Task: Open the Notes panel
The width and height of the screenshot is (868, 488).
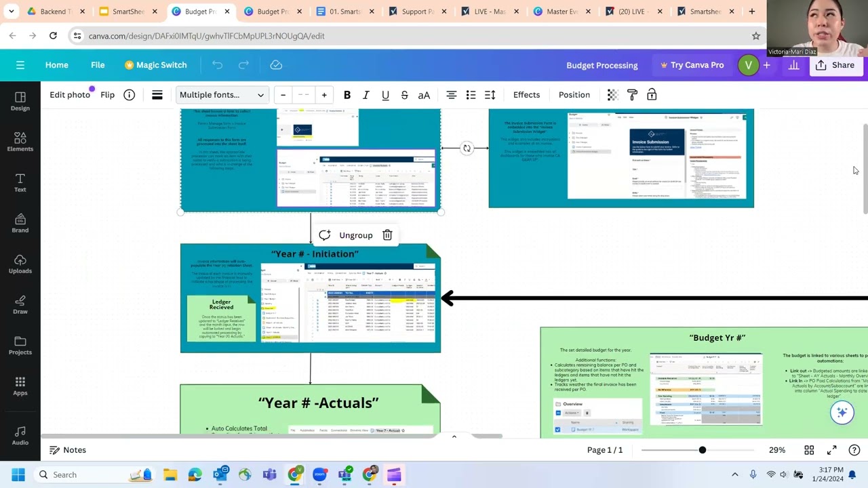Action: (x=68, y=450)
